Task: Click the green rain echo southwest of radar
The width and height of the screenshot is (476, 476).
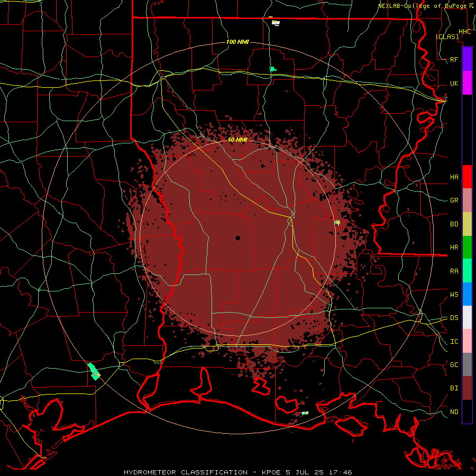Action: [94, 371]
